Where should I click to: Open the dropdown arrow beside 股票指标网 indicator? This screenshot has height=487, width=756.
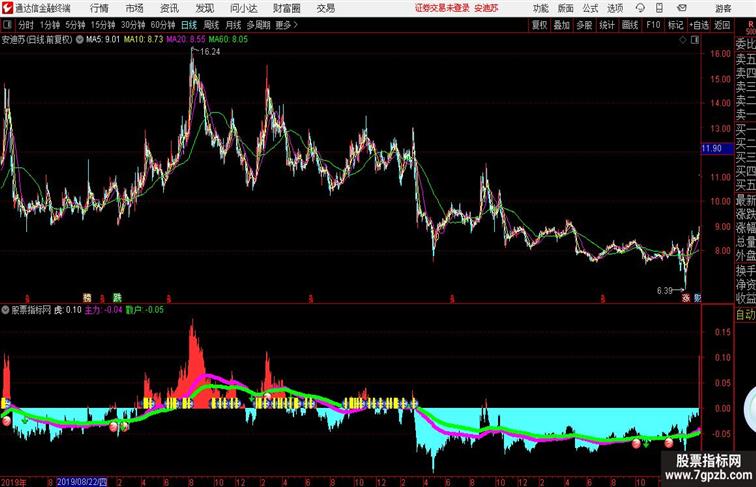pos(5,310)
